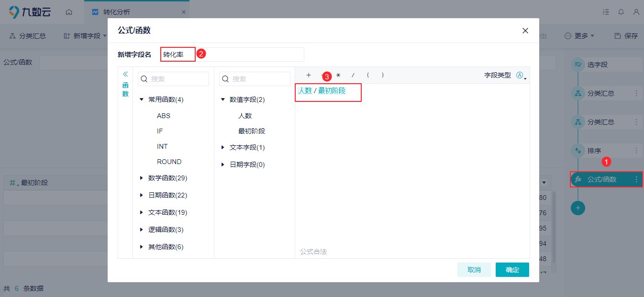This screenshot has height=297, width=644.
Task: Collapse the 常用函数(4) group
Action: tap(142, 100)
